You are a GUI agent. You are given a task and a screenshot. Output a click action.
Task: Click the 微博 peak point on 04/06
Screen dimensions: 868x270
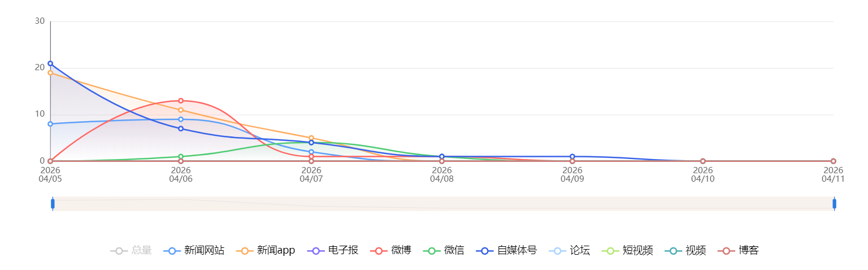pyautogui.click(x=181, y=101)
